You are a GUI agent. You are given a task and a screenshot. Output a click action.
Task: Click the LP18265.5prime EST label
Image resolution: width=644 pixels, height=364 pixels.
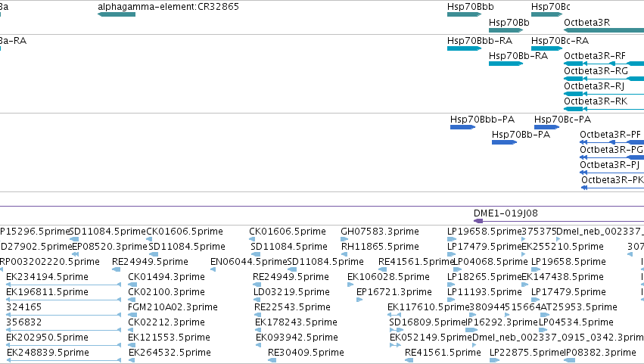[x=484, y=277]
